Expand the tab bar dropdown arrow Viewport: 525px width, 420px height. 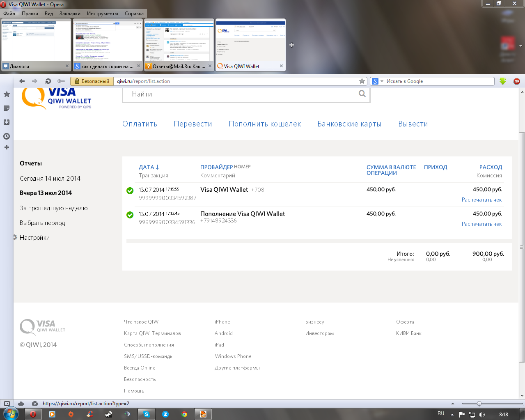pyautogui.click(x=520, y=46)
